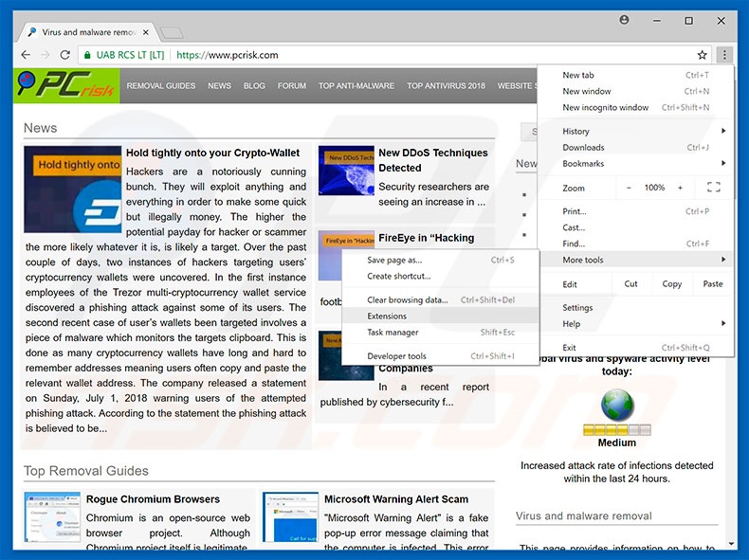Bookmark this page with star icon

pyautogui.click(x=703, y=55)
